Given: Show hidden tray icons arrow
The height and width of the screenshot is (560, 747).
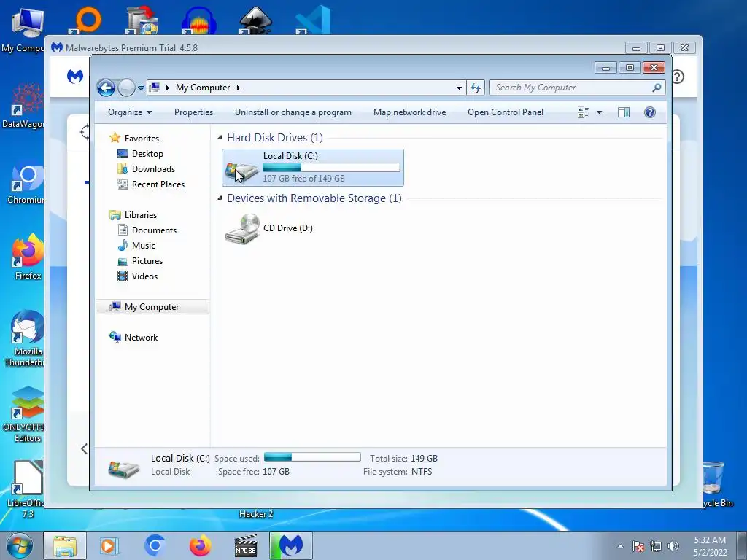Looking at the screenshot, I should pos(620,547).
